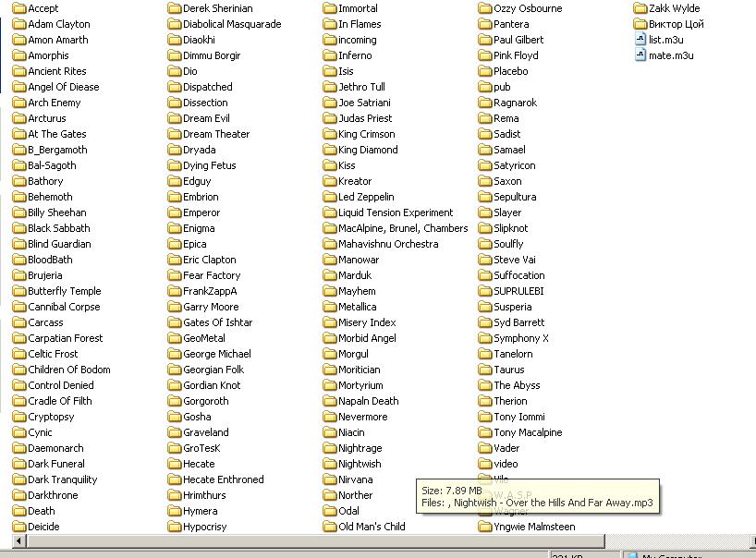
Task: Click the 'Gates Of Ishtar' folder name
Action: (217, 322)
